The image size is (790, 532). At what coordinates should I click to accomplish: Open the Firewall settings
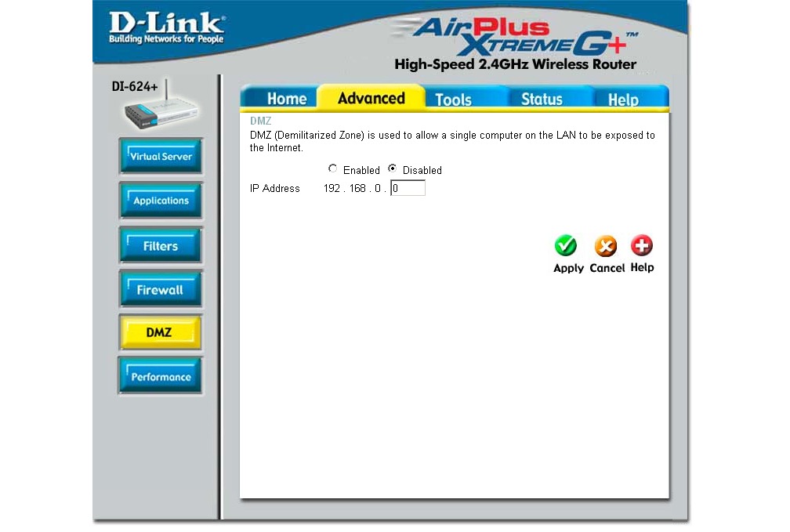click(x=161, y=289)
